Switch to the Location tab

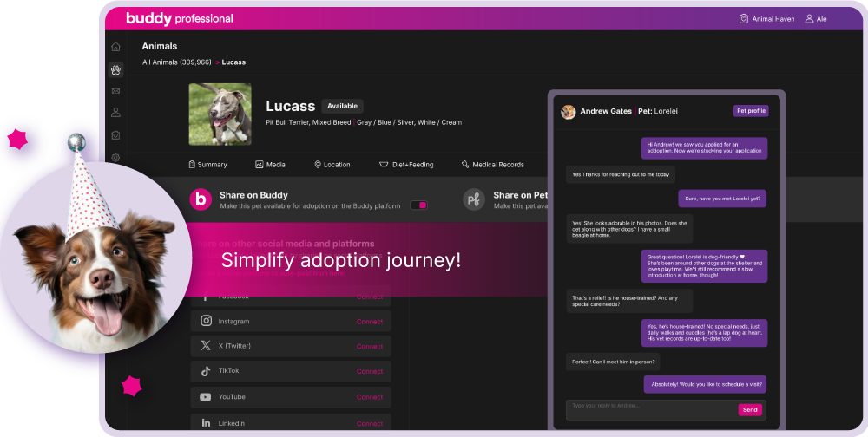332,164
